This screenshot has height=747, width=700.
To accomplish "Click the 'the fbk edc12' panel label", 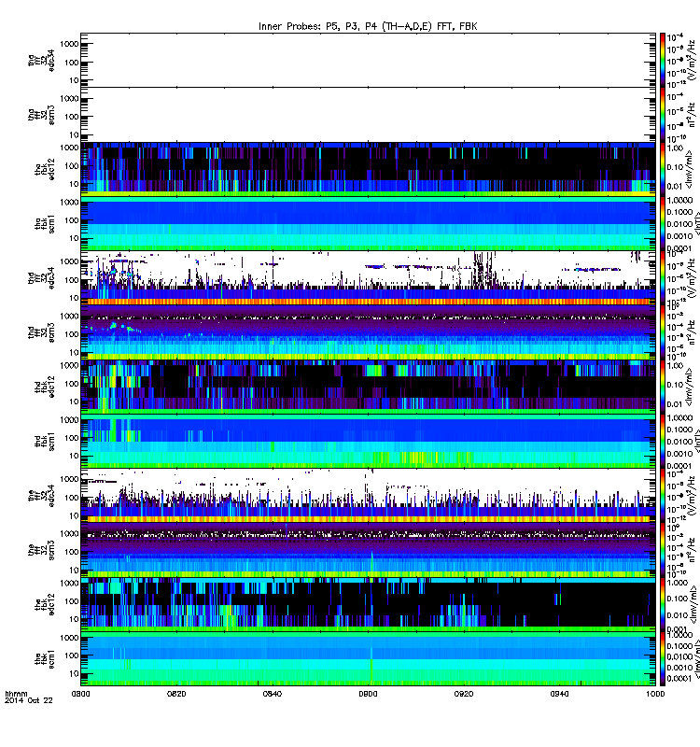I will pos(45,604).
